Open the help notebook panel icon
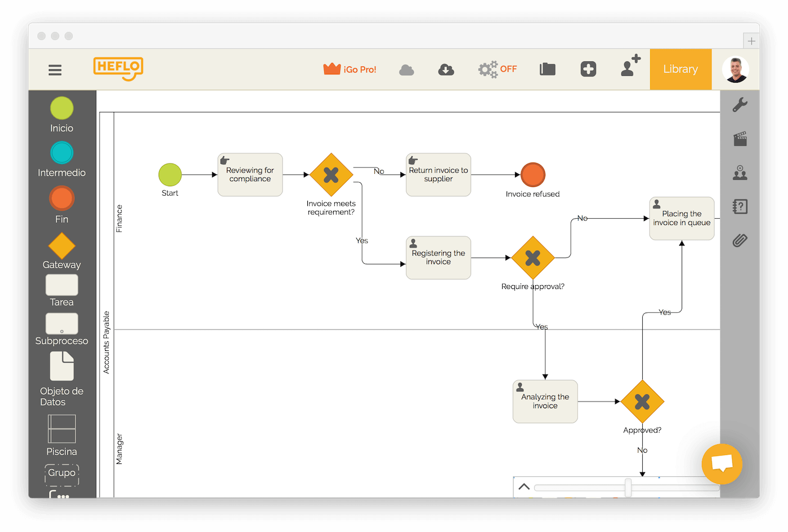Viewport: 788px width, 532px height. [x=740, y=206]
